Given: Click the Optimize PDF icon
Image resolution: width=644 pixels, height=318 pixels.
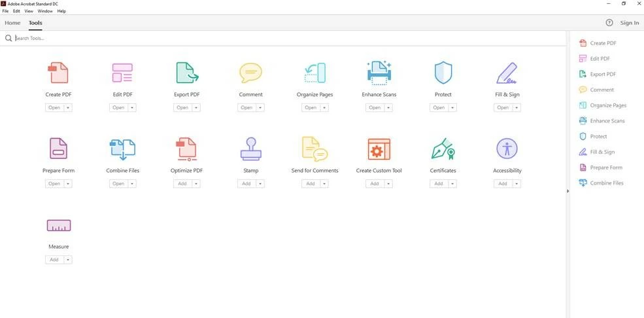Looking at the screenshot, I should click(186, 149).
